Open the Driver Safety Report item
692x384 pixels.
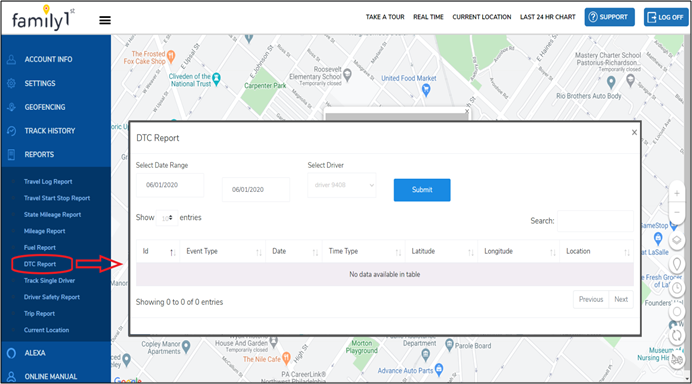pos(52,297)
